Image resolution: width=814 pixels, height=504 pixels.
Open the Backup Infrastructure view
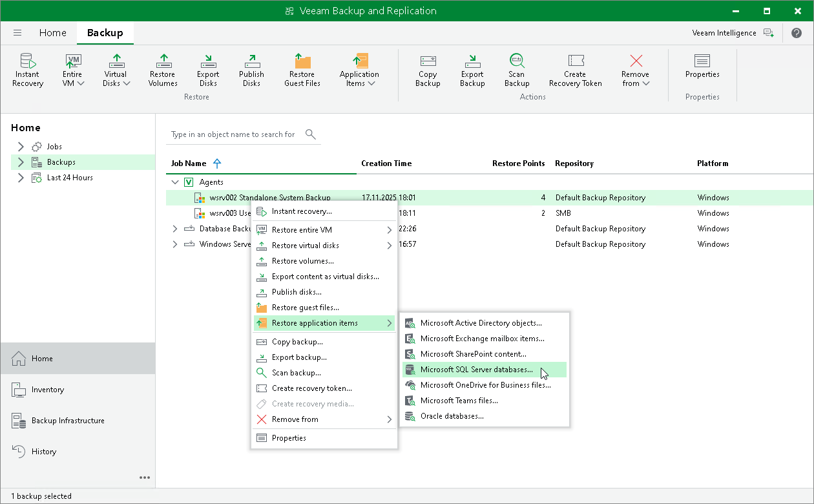click(x=67, y=421)
